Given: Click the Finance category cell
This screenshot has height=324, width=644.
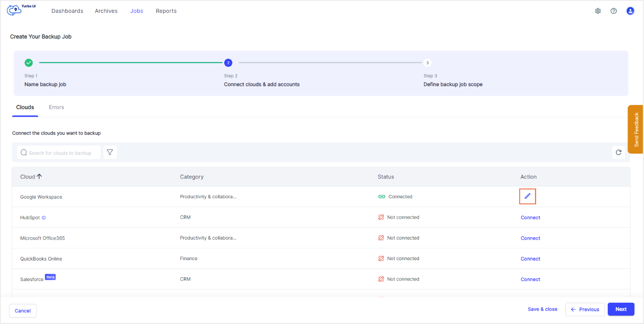Looking at the screenshot, I should pos(188,258).
